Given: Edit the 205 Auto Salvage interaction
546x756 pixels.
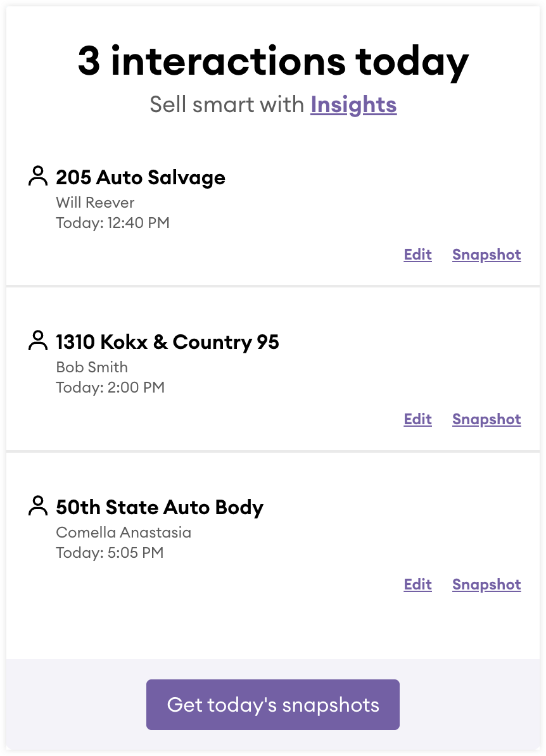Looking at the screenshot, I should pos(417,255).
